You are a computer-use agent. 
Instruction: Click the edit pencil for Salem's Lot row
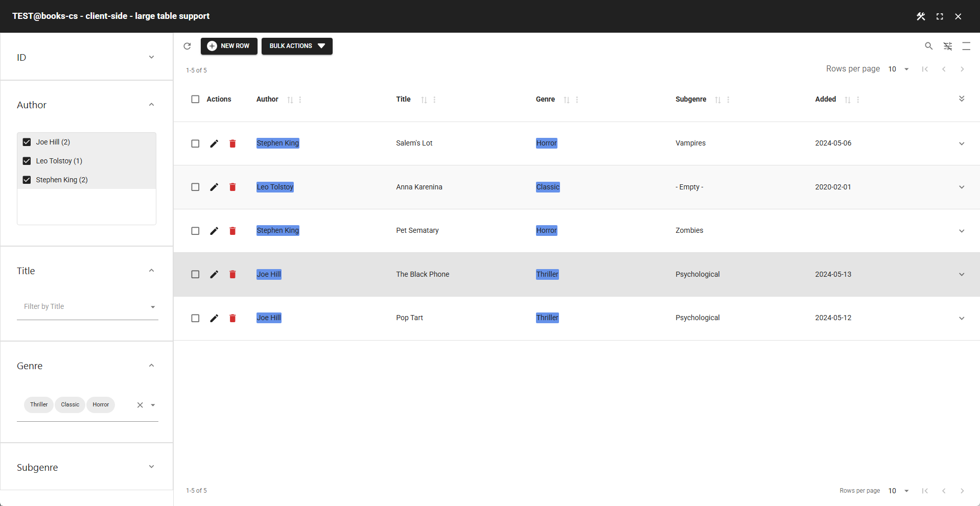214,143
